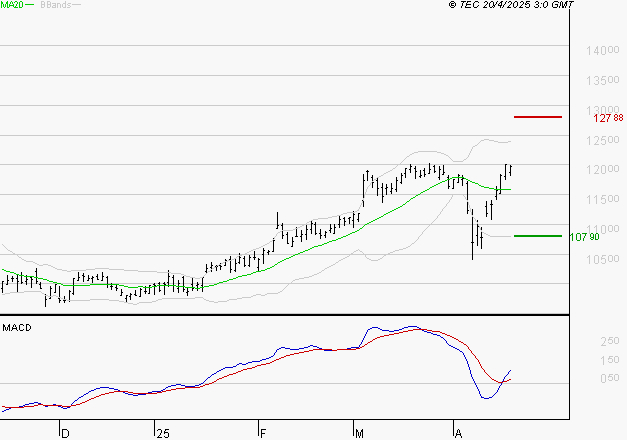Click the red 127.88 resistance level label
This screenshot has height=440, width=627.
(x=608, y=118)
